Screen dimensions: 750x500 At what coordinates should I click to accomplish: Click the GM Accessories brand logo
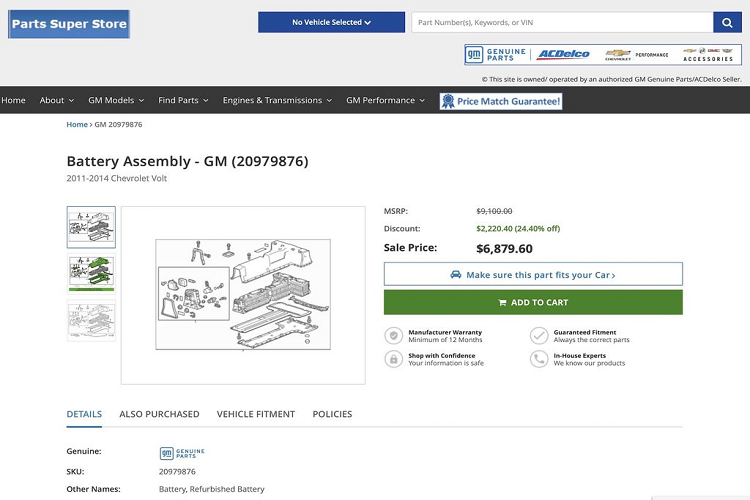click(708, 55)
